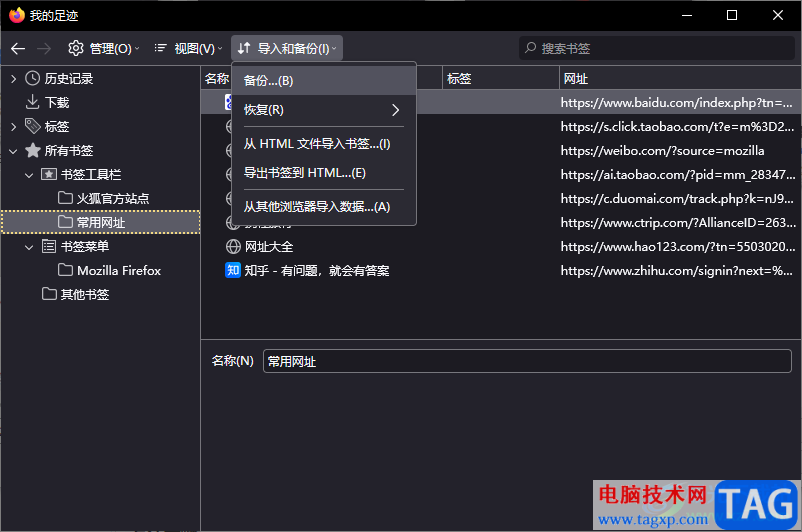Click the ai.taobao.com URL cell

(678, 175)
